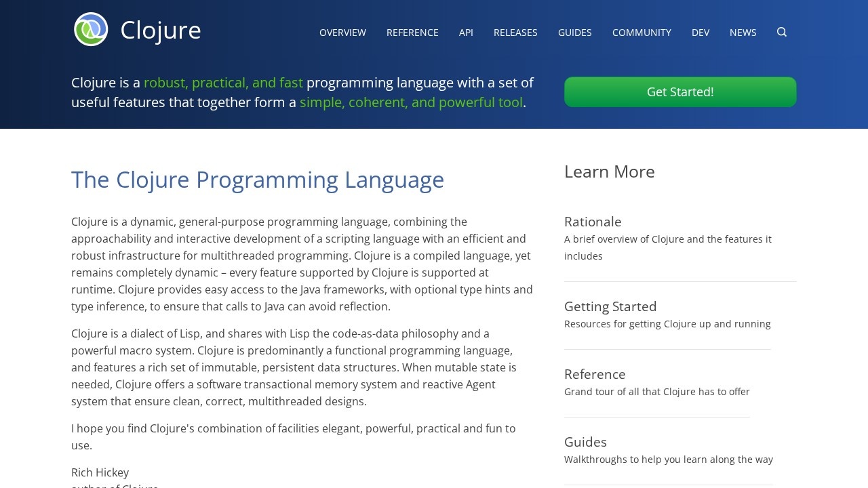Click the Learn More heading
868x488 pixels.
point(610,171)
